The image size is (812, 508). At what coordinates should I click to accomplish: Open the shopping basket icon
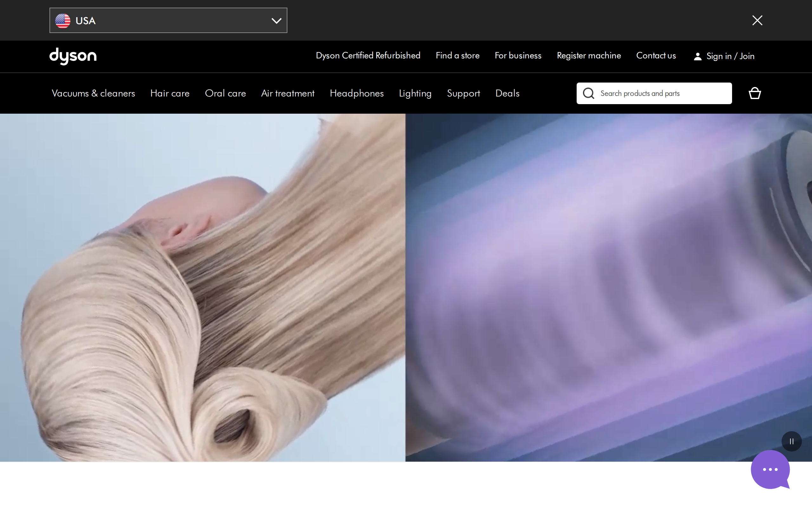755,93
